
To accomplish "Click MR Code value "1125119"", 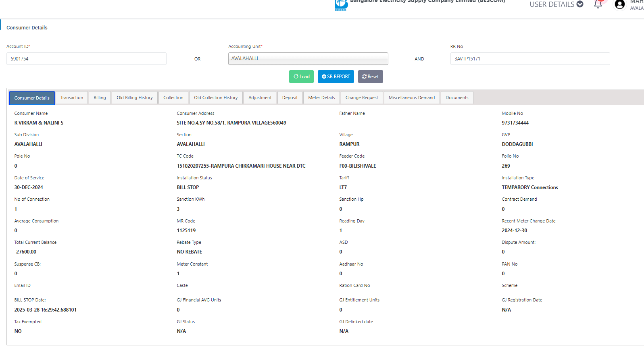I will click(186, 231).
